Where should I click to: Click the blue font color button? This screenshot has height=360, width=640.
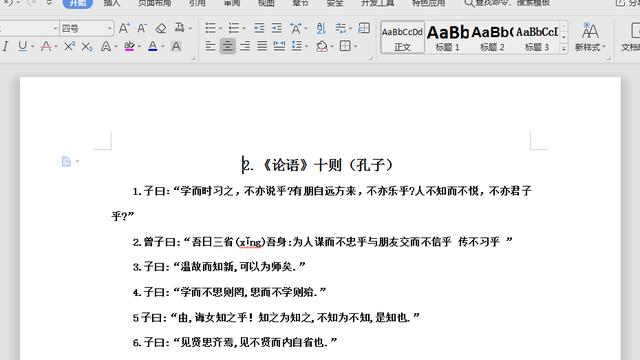coord(153,47)
